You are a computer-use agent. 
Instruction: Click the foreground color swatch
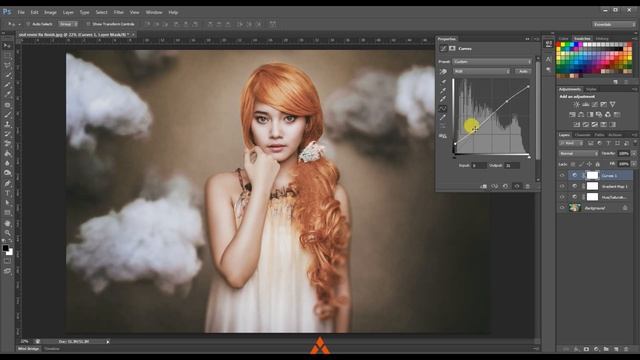(5, 248)
